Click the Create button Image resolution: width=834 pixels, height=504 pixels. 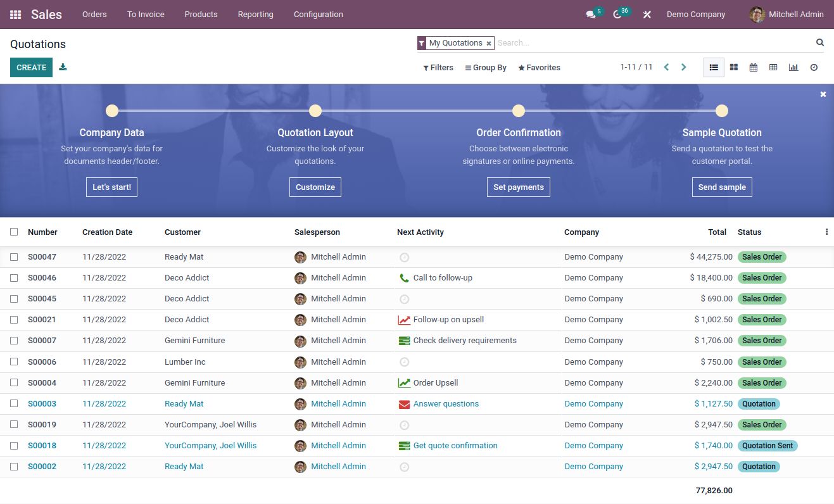point(31,67)
